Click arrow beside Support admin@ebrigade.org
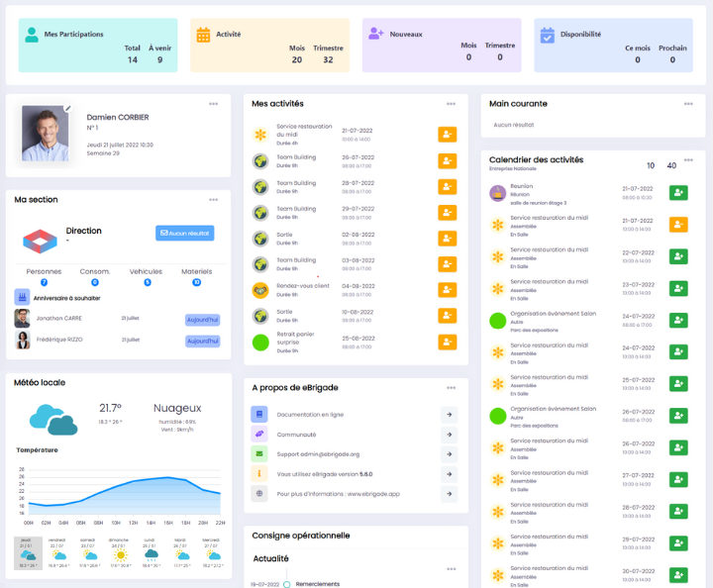The height and width of the screenshot is (588, 713). click(x=449, y=454)
